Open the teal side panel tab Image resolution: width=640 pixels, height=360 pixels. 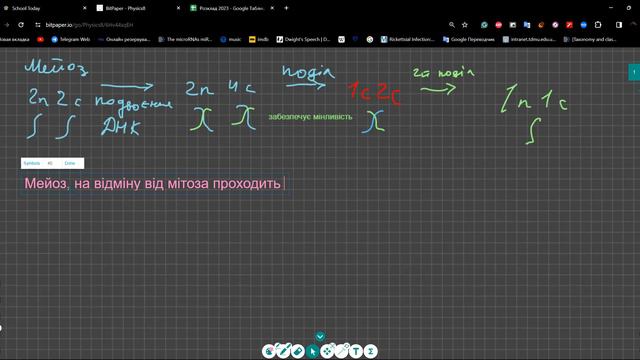[634, 72]
